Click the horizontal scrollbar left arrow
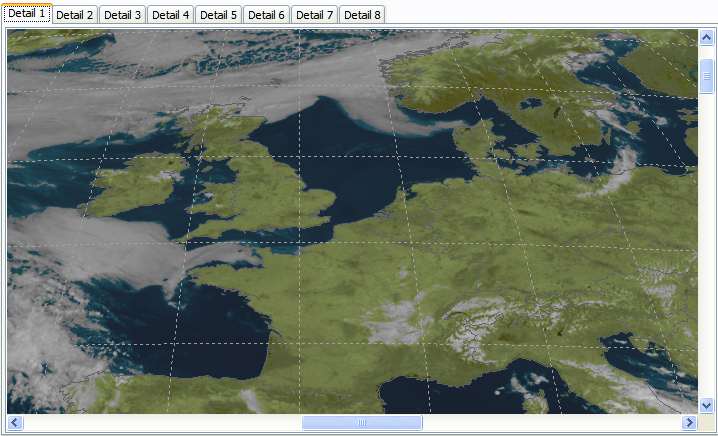Screen dimensions: 718x436 tap(15, 422)
